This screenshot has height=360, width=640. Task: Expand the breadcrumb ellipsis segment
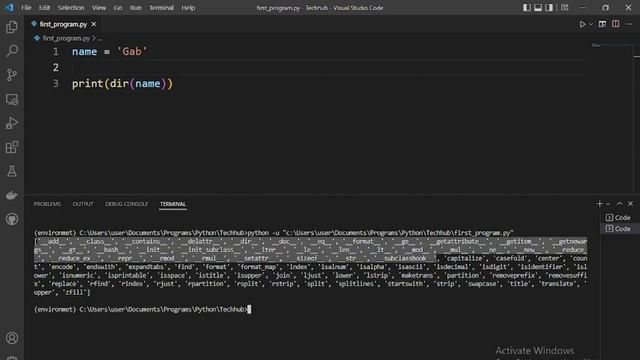[x=100, y=38]
